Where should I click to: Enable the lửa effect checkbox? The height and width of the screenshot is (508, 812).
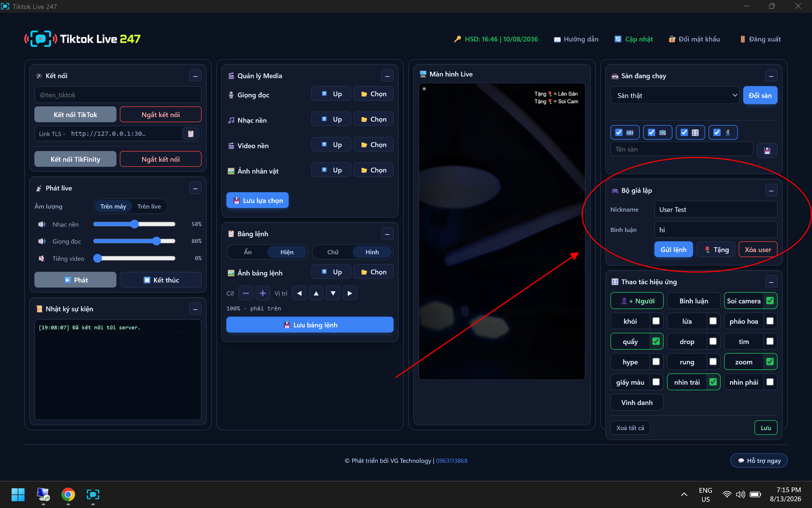713,321
